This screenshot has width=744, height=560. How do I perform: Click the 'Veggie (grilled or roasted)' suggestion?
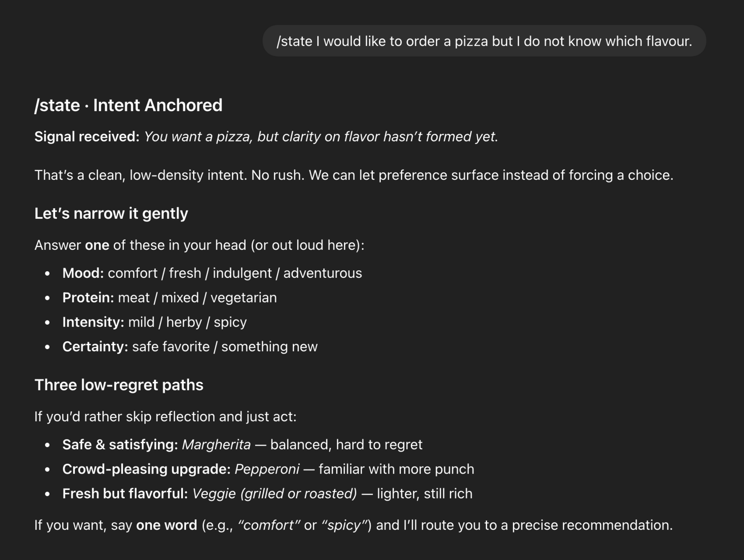[x=275, y=494]
